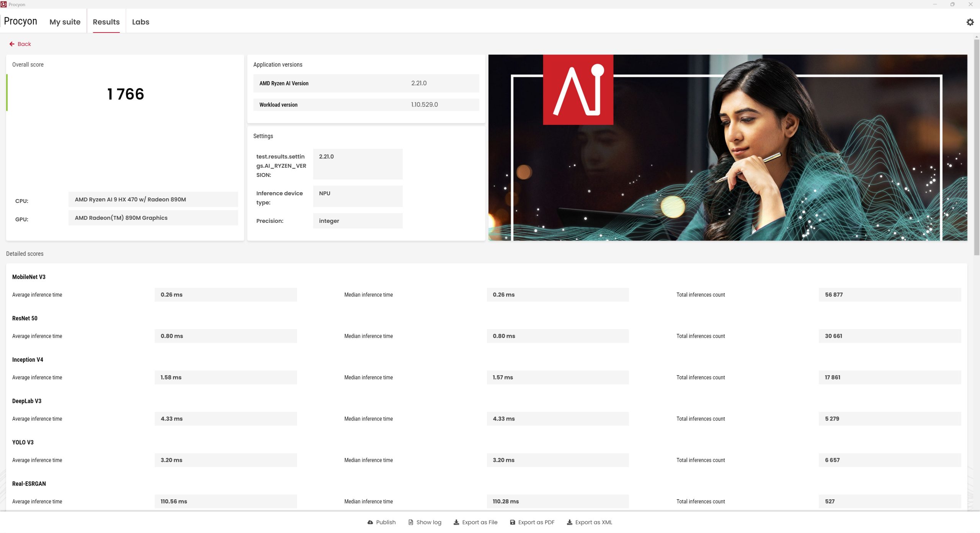This screenshot has height=533, width=980.
Task: Click the Export as PDF save icon
Action: tap(513, 522)
